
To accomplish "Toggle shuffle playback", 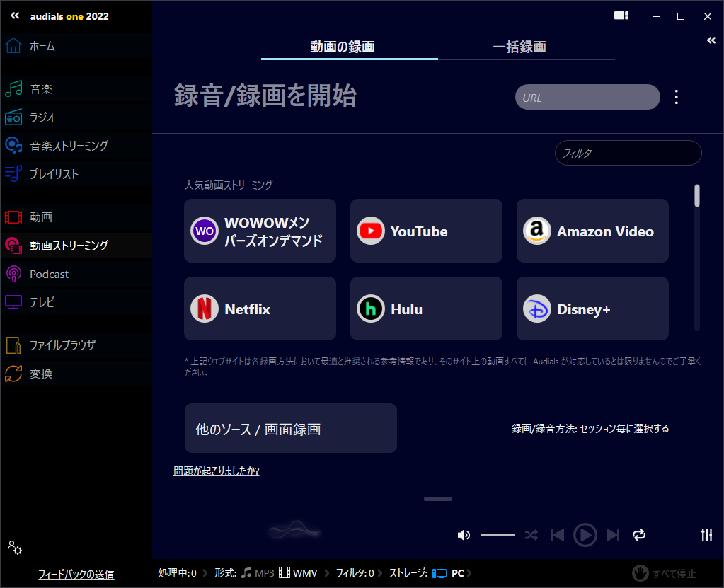I will tap(531, 535).
